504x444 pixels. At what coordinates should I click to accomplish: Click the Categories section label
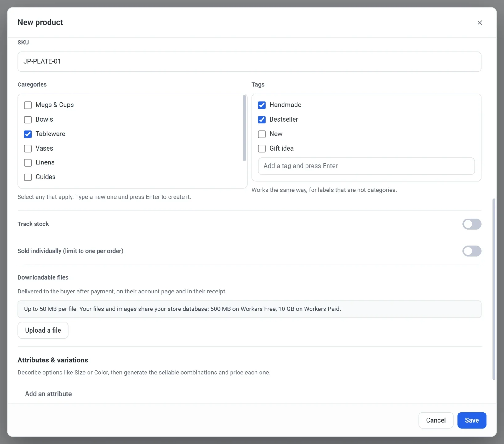click(x=32, y=84)
